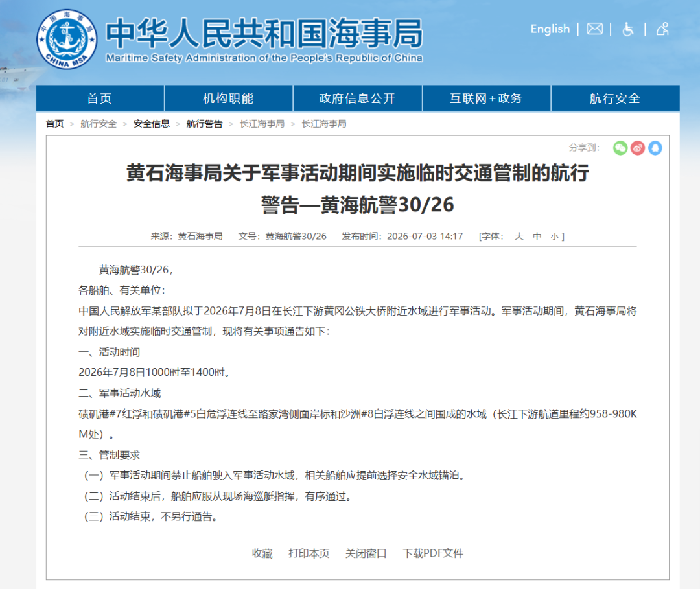Click 关闭窗口 at the bottom
Screen dimensions: 700x589
click(x=366, y=553)
